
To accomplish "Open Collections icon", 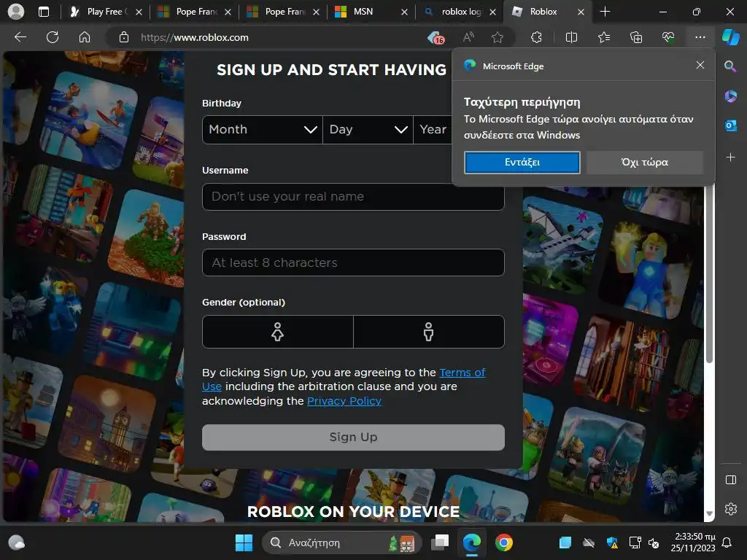I will tap(636, 37).
